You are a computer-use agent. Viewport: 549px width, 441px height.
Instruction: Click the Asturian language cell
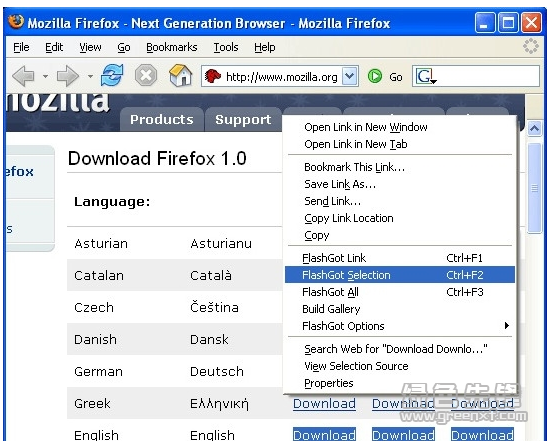101,244
